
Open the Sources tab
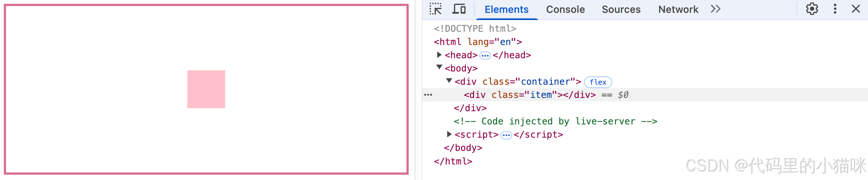coord(621,9)
